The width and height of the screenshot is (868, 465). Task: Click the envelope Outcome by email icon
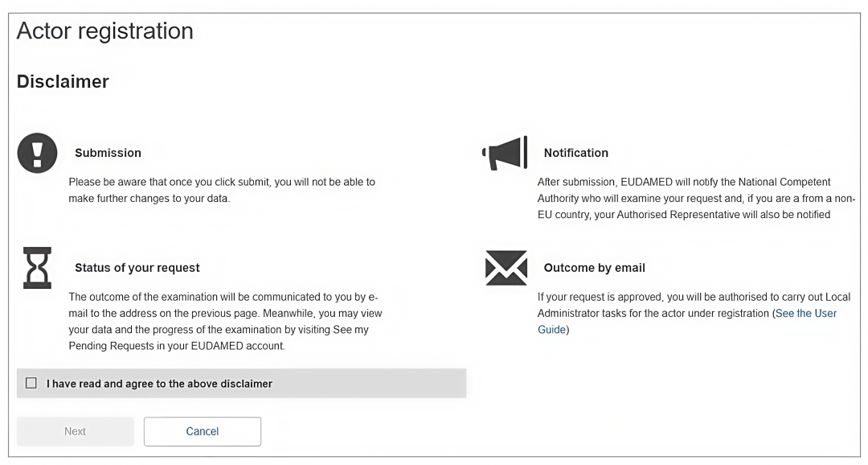[506, 268]
